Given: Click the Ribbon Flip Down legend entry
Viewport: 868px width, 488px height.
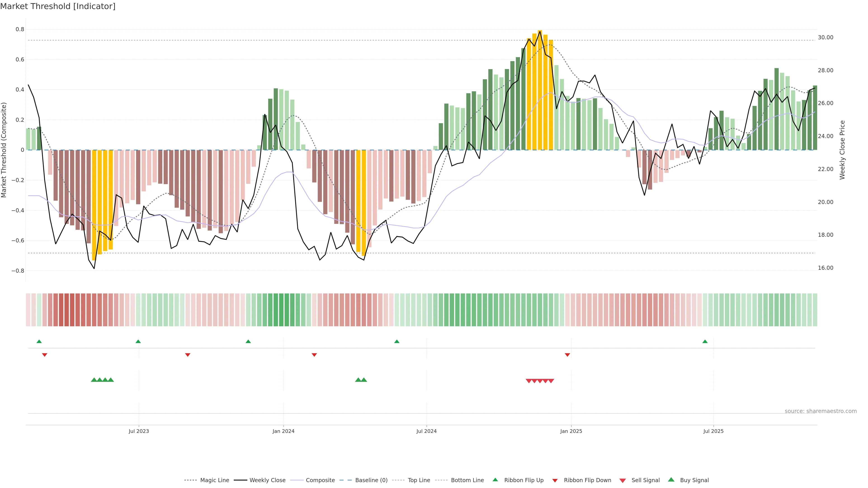Looking at the screenshot, I should [587, 480].
